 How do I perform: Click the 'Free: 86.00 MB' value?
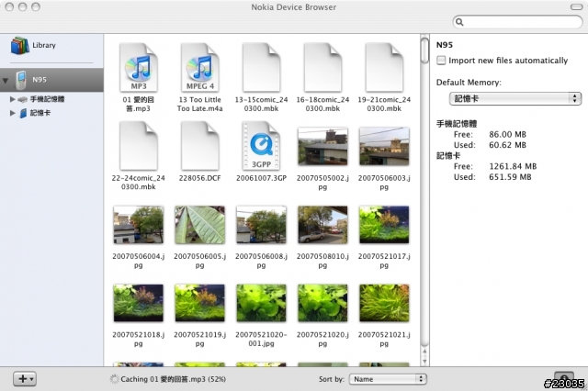coord(507,134)
